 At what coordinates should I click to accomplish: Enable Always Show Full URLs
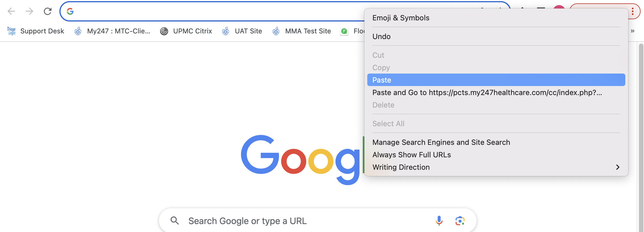coord(412,155)
